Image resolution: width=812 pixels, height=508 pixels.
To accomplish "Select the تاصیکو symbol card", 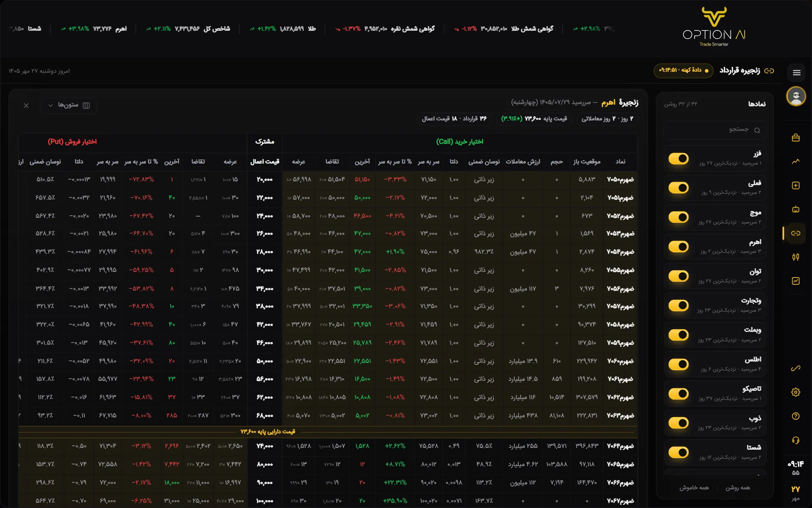I will click(715, 393).
